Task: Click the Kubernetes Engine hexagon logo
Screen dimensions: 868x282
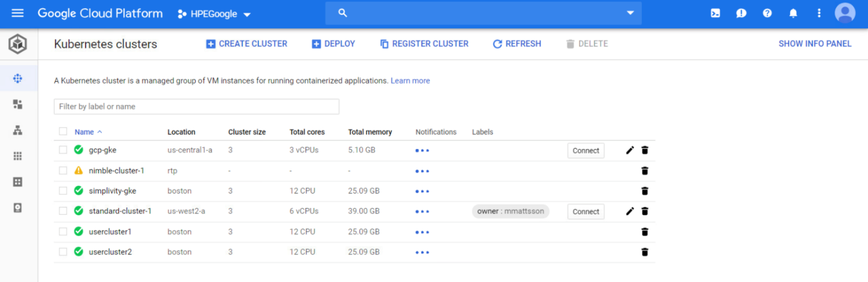Action: (x=18, y=44)
